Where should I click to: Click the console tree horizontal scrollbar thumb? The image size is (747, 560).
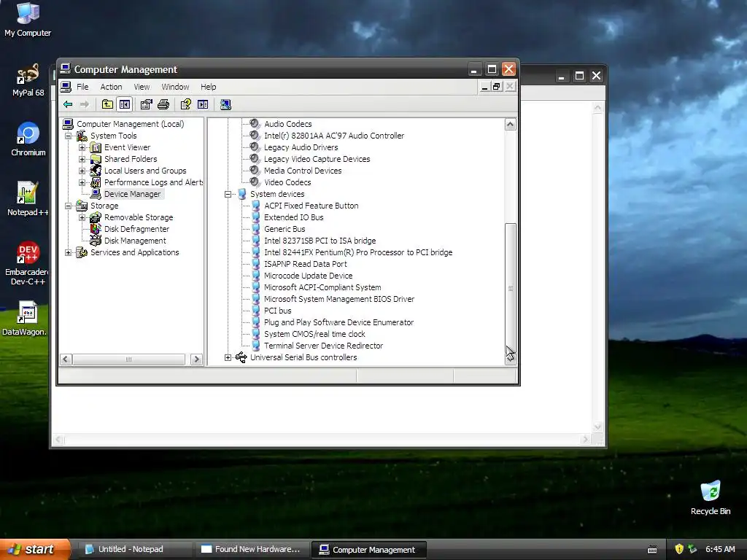tap(128, 359)
